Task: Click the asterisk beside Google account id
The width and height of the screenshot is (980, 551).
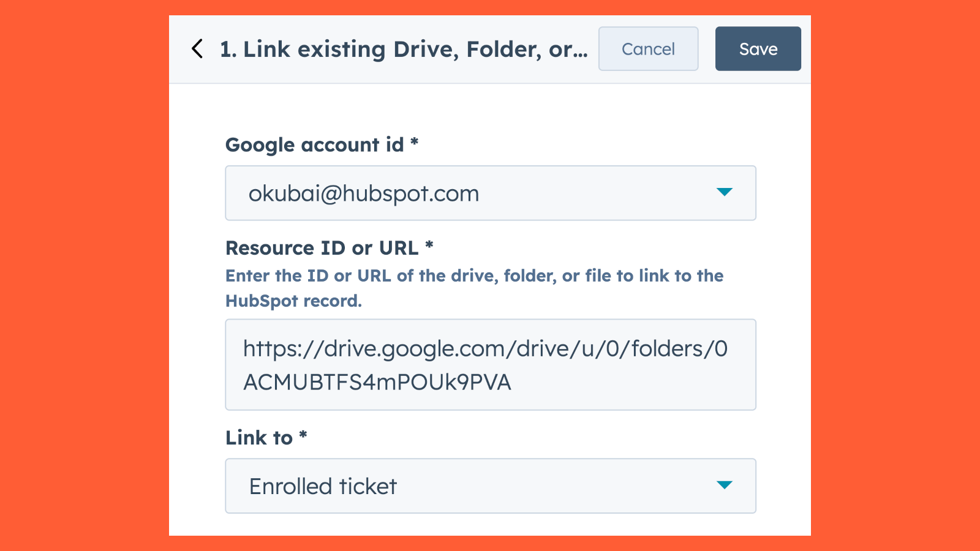Action: tap(415, 143)
